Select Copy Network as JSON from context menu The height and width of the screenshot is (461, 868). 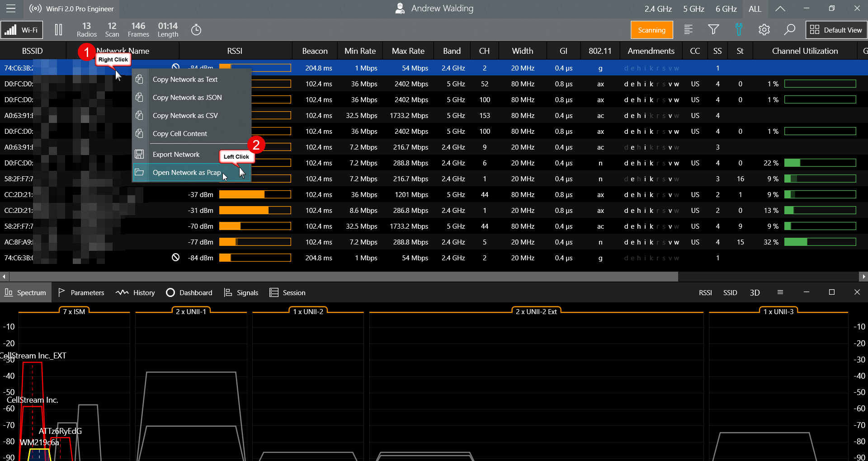tap(187, 97)
